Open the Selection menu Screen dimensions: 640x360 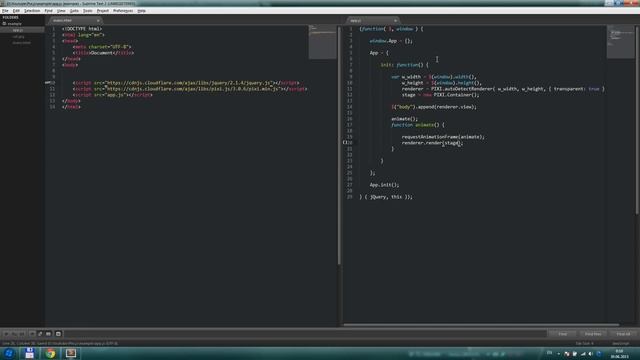32,11
